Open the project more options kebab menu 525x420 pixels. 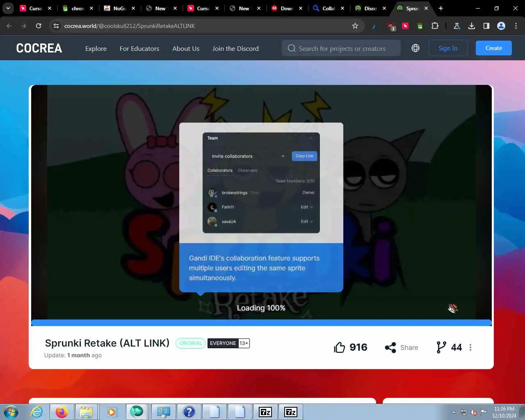pyautogui.click(x=470, y=347)
